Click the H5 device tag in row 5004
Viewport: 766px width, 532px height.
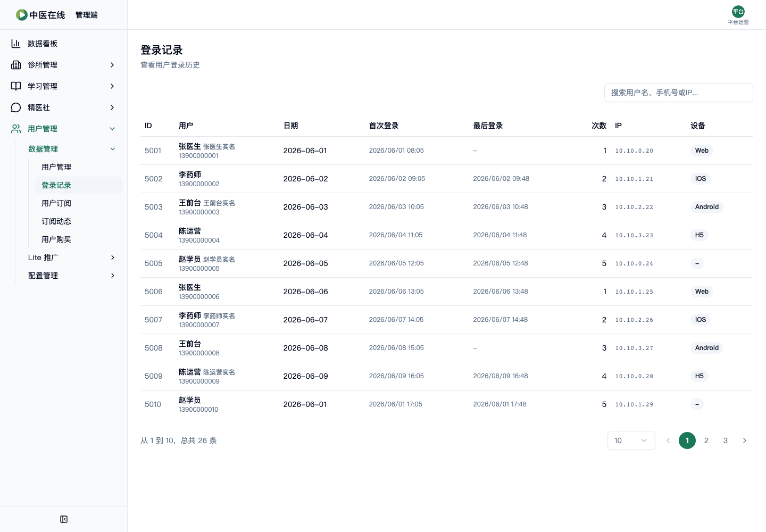700,235
